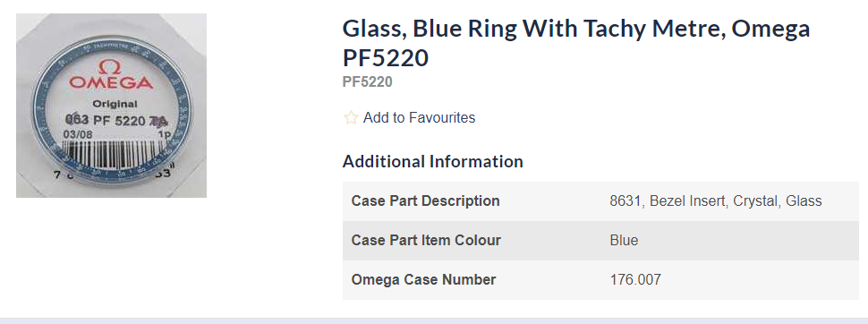Click the 8631, Bezel Insert, Crystal, Glass value

point(716,201)
